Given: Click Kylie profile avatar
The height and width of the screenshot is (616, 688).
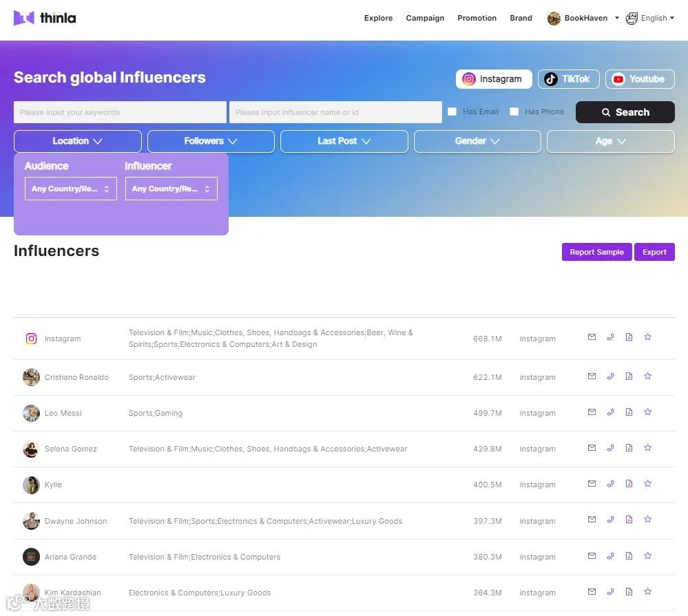Looking at the screenshot, I should (31, 485).
